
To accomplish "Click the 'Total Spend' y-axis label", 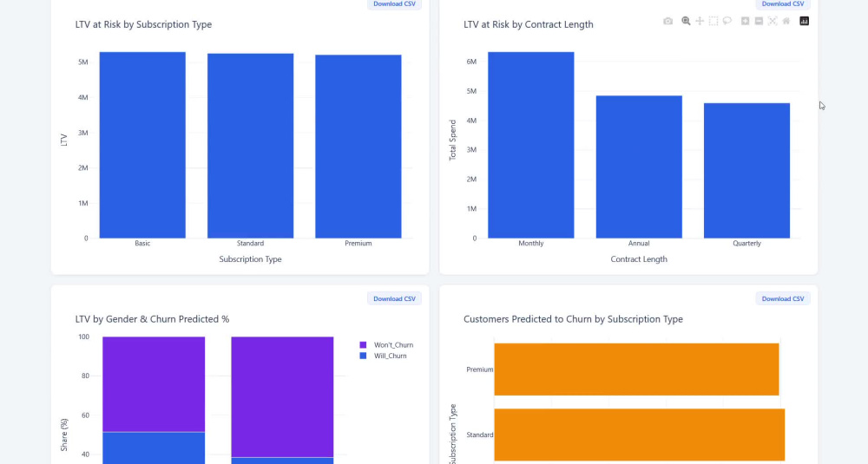I will tap(453, 140).
